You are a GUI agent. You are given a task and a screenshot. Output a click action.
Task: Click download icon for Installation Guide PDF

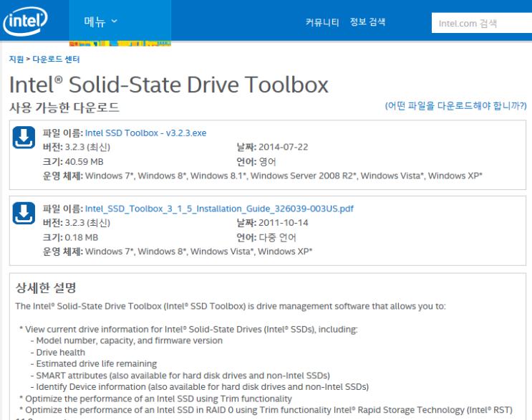[x=24, y=214]
